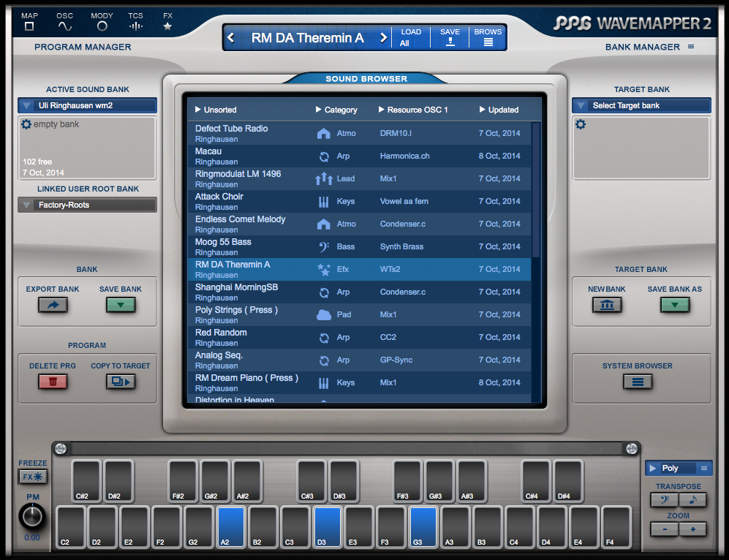Click the Export Bank arrow button

53,305
